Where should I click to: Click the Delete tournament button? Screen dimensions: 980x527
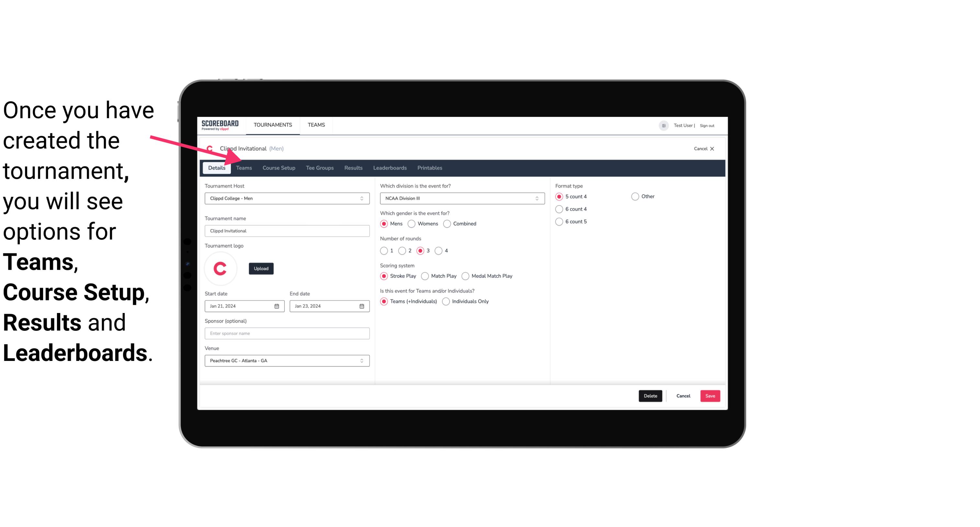649,395
